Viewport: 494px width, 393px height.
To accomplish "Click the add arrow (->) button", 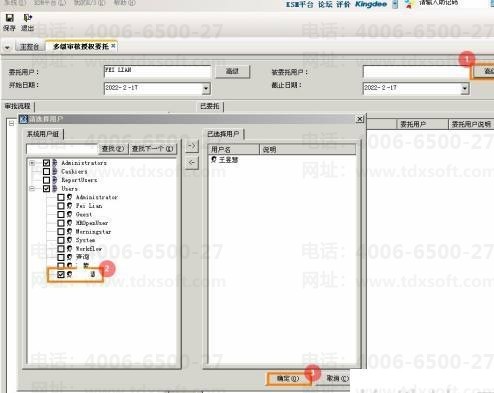I will (192, 146).
